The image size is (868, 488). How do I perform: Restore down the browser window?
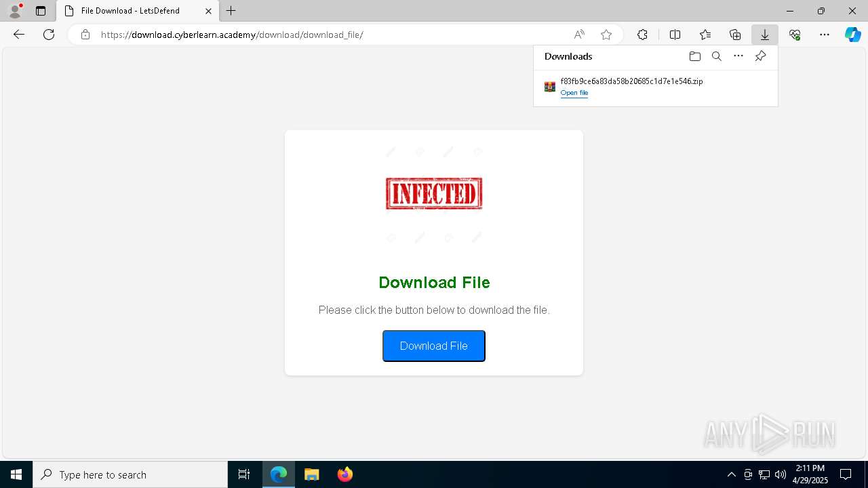[821, 11]
